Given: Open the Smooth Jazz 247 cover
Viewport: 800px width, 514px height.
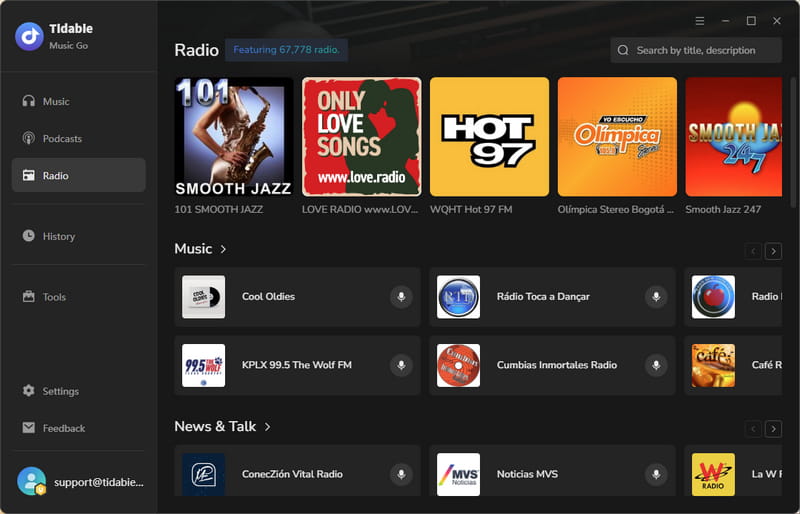Looking at the screenshot, I should tap(734, 137).
